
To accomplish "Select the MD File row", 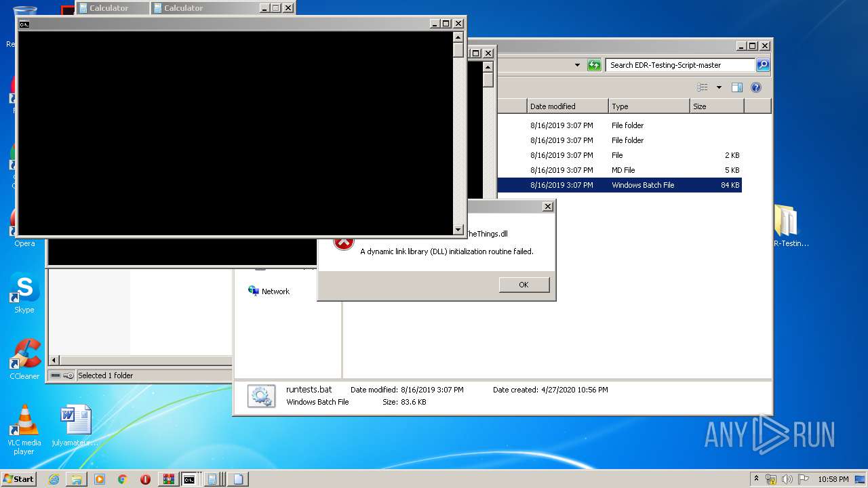I will [619, 170].
